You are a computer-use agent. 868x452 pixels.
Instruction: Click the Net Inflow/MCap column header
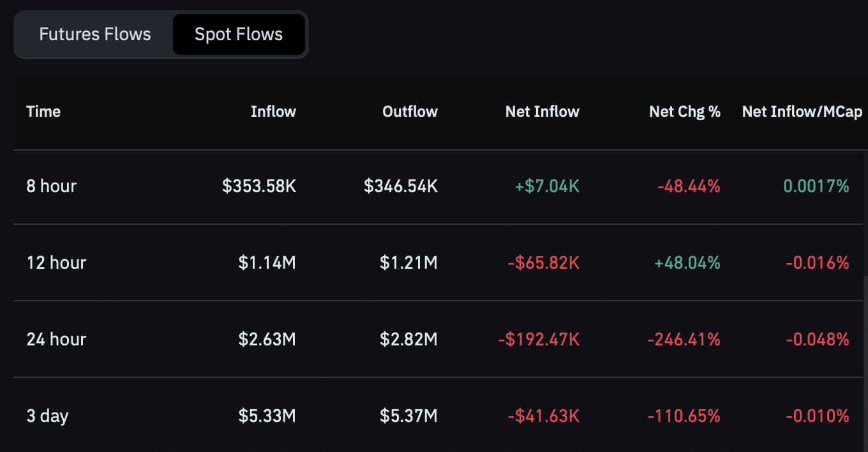tap(802, 112)
